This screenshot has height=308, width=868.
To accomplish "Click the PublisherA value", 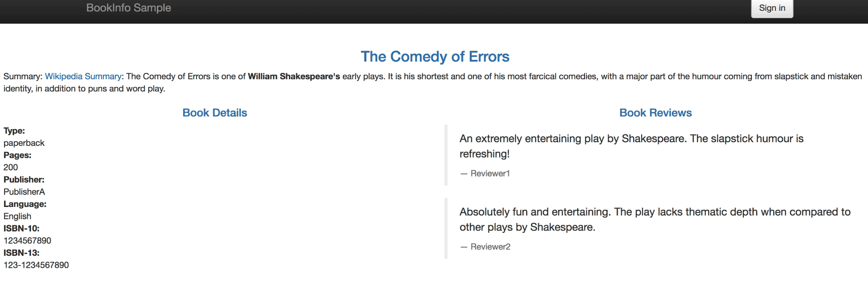I will click(24, 192).
